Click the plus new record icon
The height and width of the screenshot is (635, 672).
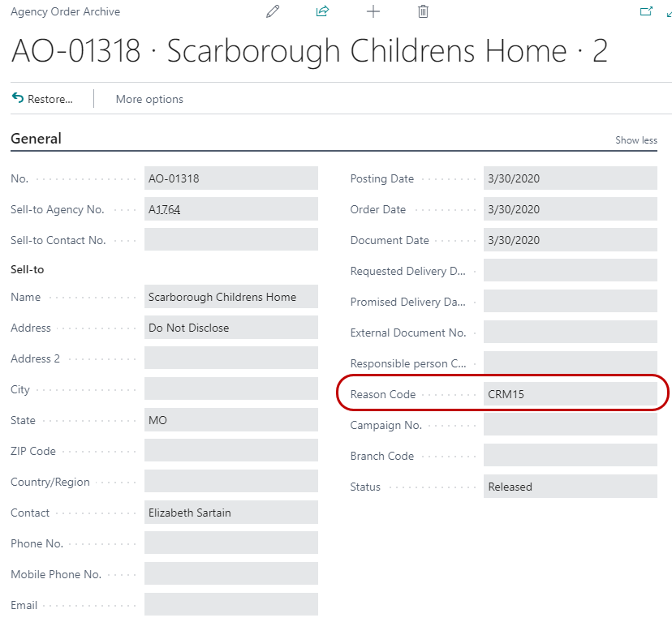[373, 11]
